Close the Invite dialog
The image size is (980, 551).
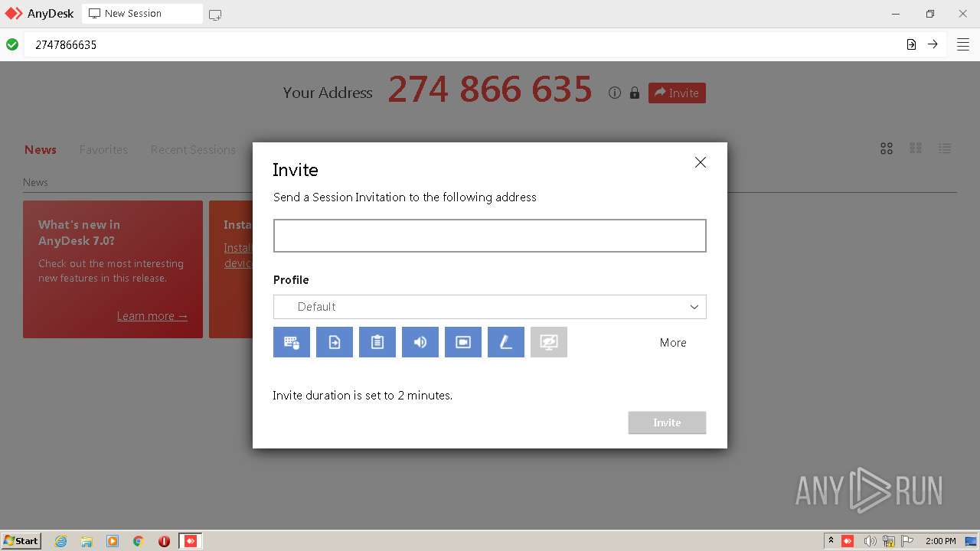(x=700, y=162)
